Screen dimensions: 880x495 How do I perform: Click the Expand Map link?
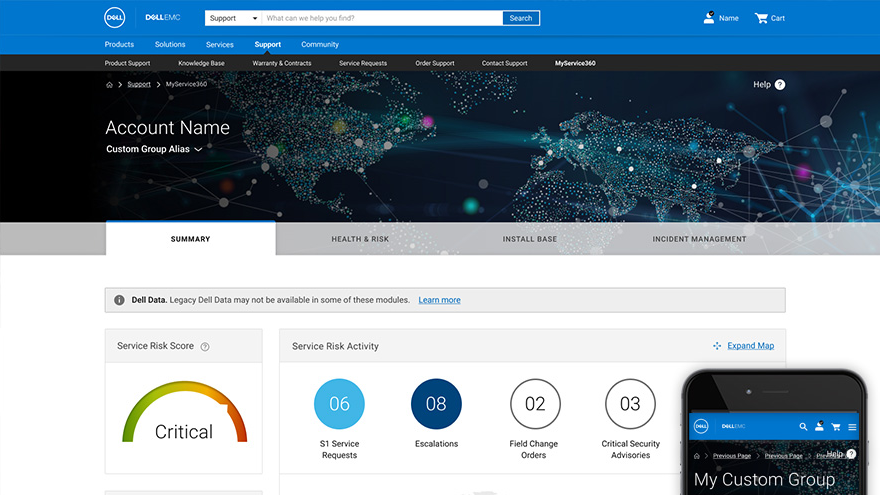pyautogui.click(x=750, y=346)
